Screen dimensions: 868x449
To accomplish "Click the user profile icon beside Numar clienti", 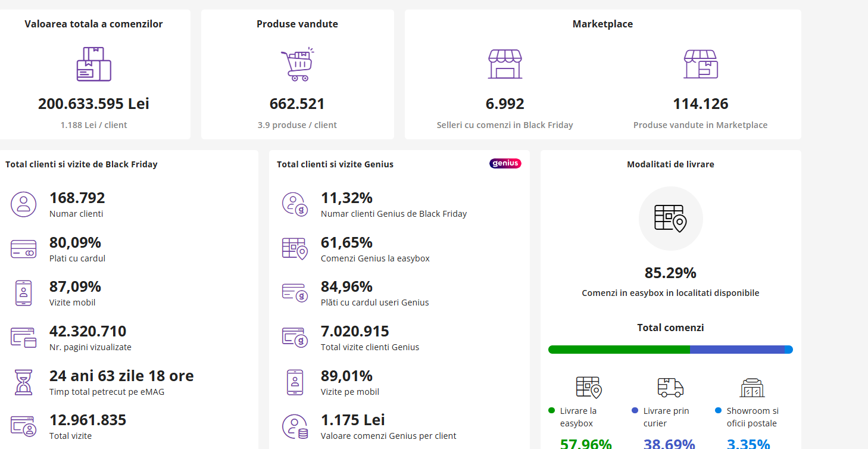I will pyautogui.click(x=24, y=204).
